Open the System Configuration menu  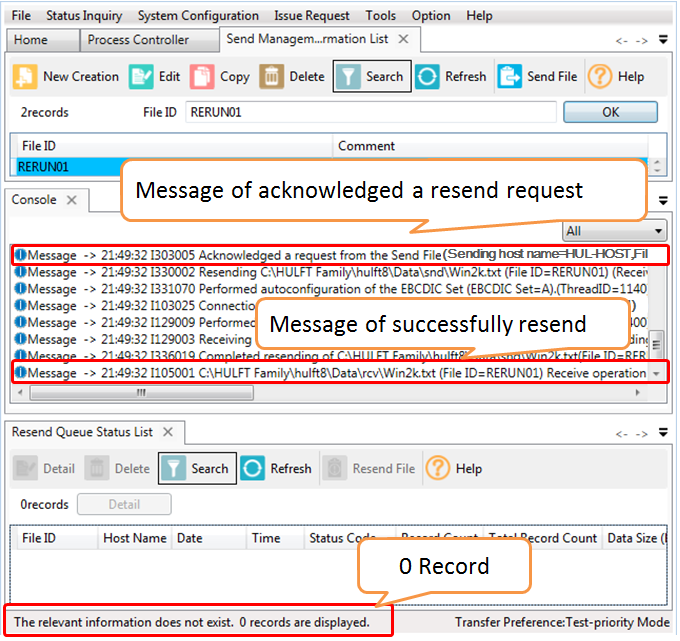(x=198, y=16)
